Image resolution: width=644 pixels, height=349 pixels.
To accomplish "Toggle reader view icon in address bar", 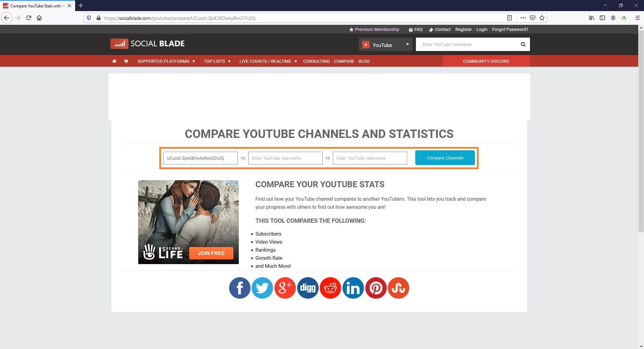I will [x=509, y=18].
